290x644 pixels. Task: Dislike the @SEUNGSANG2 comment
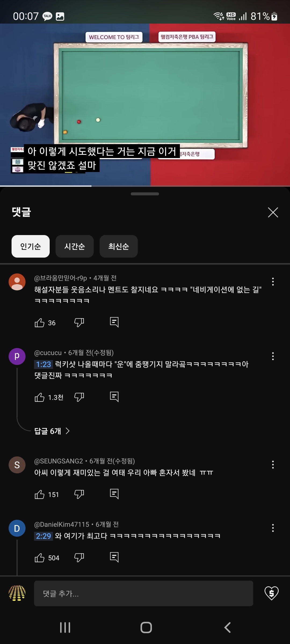point(79,494)
